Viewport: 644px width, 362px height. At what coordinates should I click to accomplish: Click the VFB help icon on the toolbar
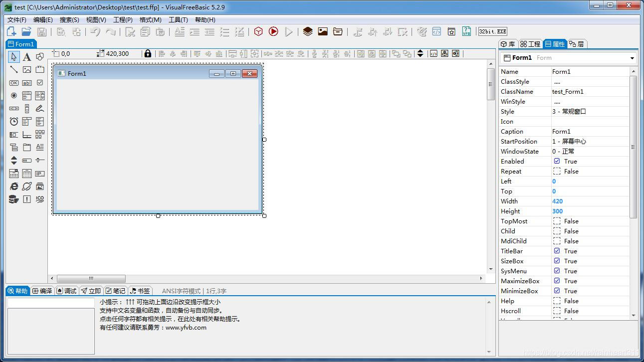point(466,31)
